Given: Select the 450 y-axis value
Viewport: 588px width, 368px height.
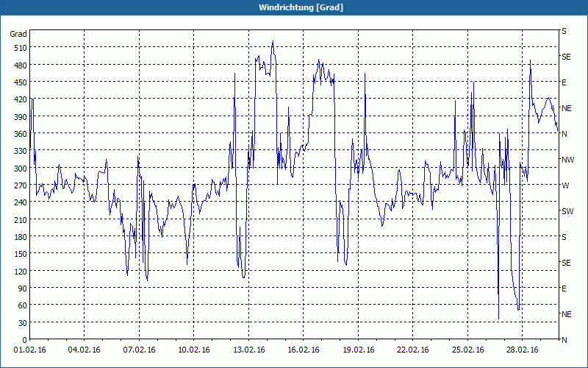Looking at the screenshot, I should click(20, 82).
